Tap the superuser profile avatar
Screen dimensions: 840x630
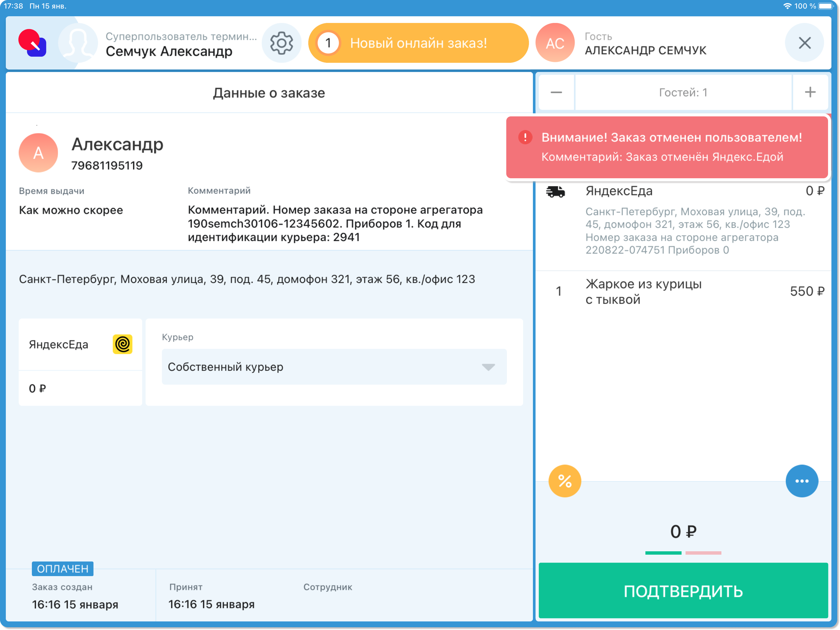click(x=78, y=43)
